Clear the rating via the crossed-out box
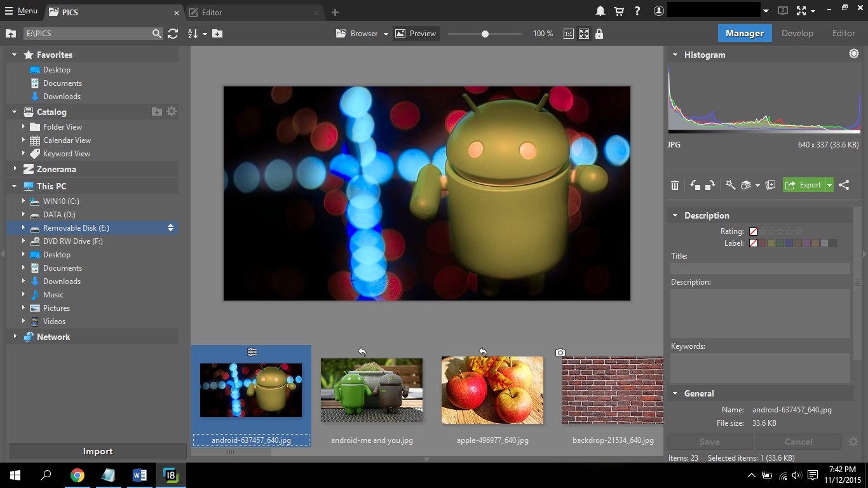The image size is (868, 488). click(753, 231)
